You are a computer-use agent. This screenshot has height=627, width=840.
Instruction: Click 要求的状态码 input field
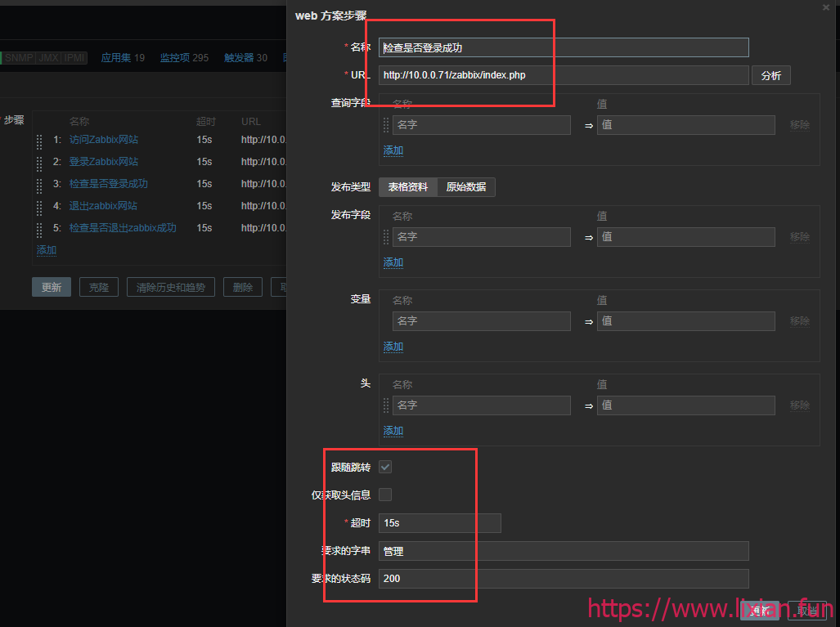(x=564, y=578)
